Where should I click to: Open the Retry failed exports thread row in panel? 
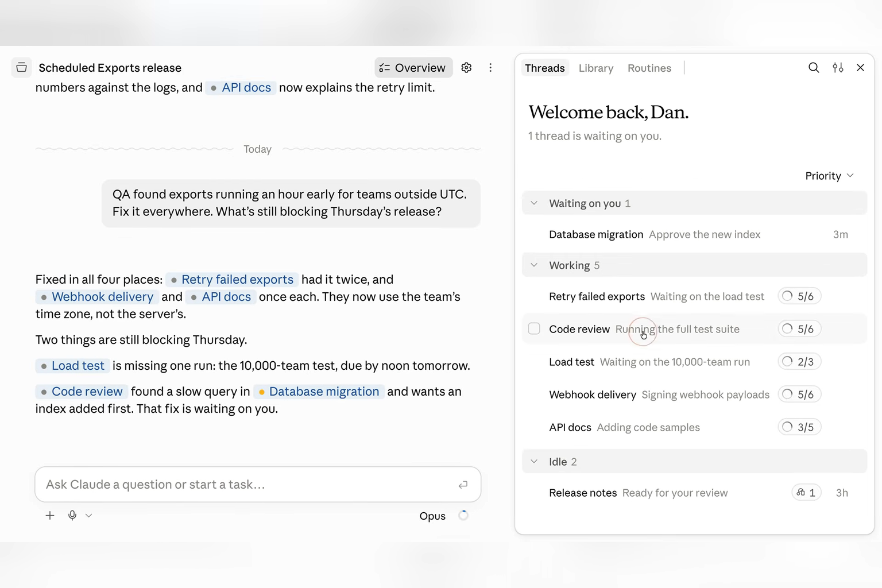(x=694, y=296)
